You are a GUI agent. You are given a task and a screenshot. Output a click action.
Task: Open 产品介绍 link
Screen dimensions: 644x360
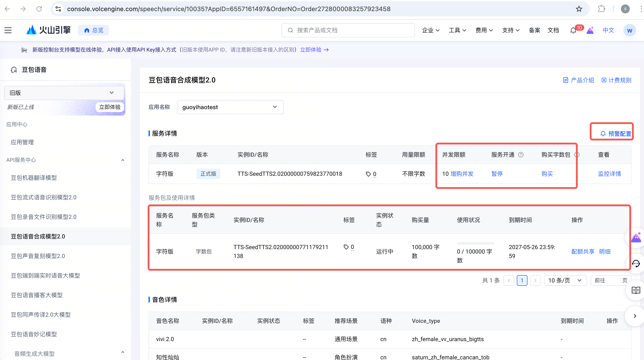[x=578, y=80]
